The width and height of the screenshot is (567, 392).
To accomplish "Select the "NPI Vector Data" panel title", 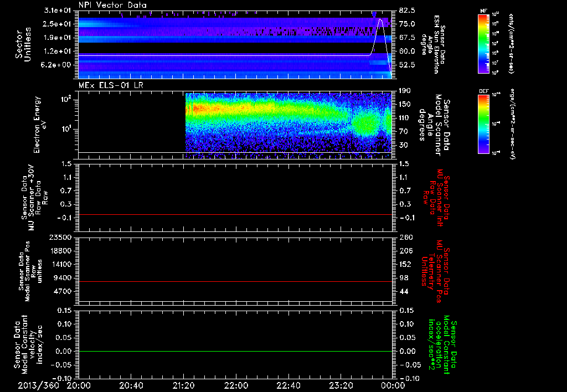I will (x=112, y=5).
